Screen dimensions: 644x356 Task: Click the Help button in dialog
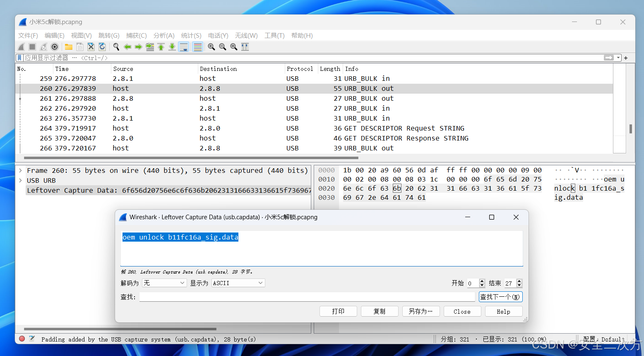504,311
